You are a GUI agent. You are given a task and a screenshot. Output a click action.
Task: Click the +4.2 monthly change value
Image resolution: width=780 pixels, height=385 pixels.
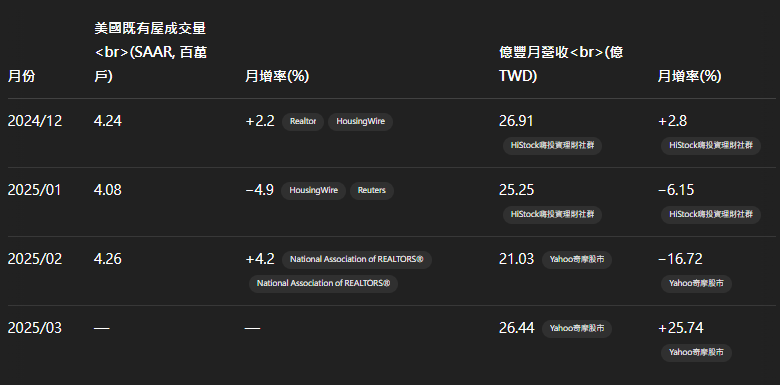click(260, 260)
